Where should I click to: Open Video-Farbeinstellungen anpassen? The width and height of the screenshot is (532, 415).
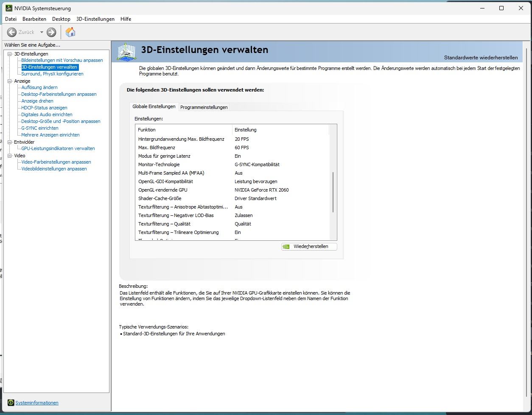[56, 162]
